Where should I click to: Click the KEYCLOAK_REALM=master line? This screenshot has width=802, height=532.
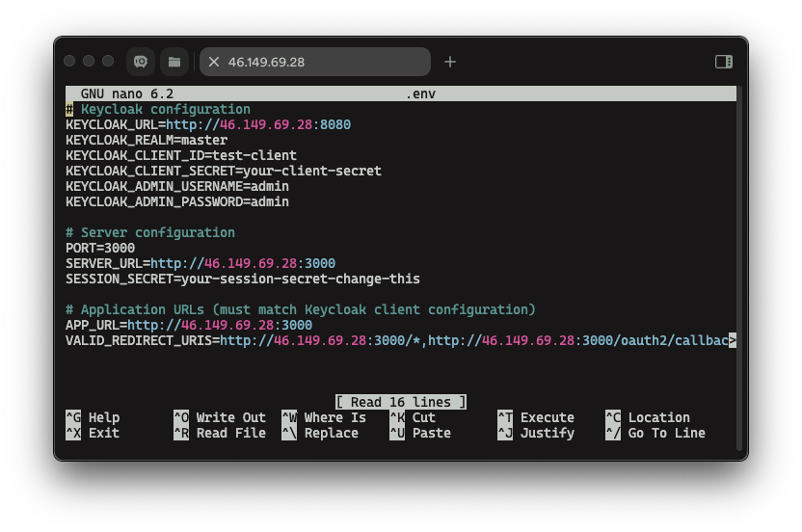(x=147, y=140)
